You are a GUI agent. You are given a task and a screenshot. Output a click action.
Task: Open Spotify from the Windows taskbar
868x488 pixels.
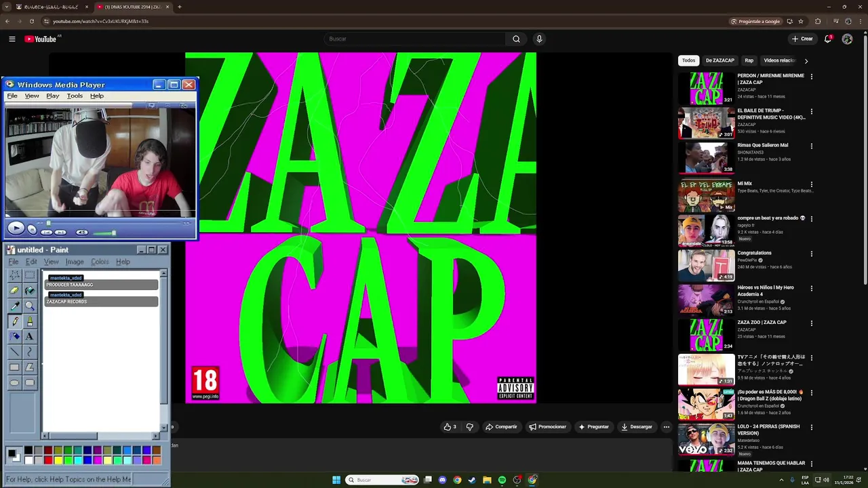click(x=502, y=480)
